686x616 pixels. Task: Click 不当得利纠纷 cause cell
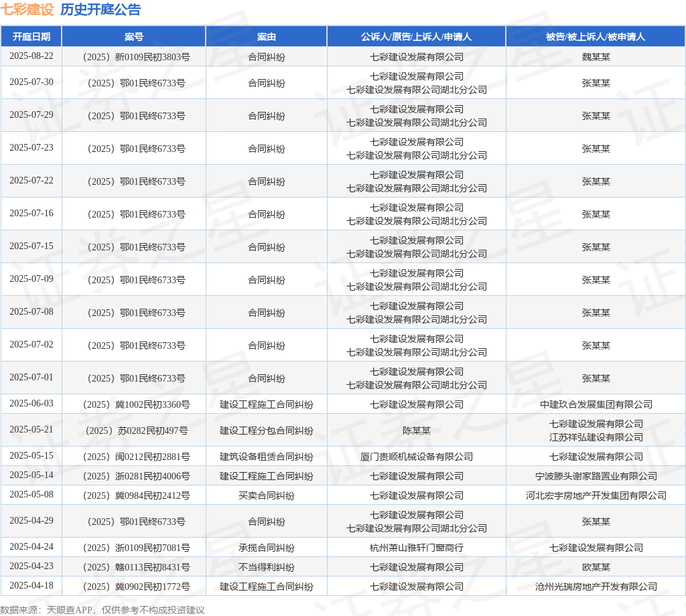coord(266,567)
